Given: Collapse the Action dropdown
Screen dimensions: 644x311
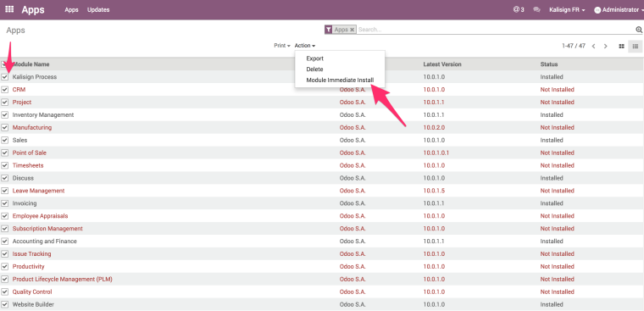Looking at the screenshot, I should [305, 46].
